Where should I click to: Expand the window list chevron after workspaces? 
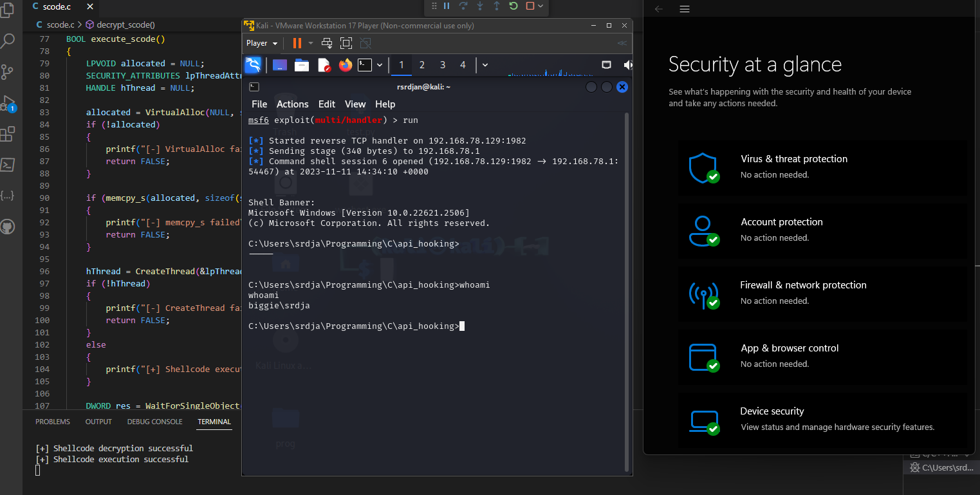[485, 64]
